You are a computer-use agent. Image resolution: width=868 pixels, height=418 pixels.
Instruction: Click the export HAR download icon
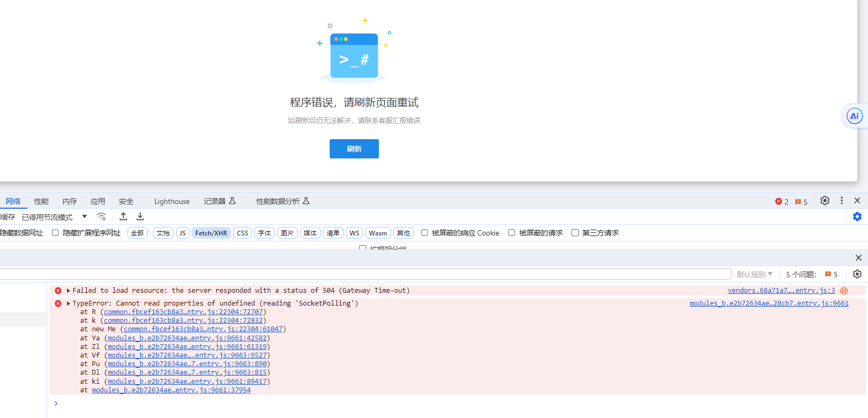[140, 216]
